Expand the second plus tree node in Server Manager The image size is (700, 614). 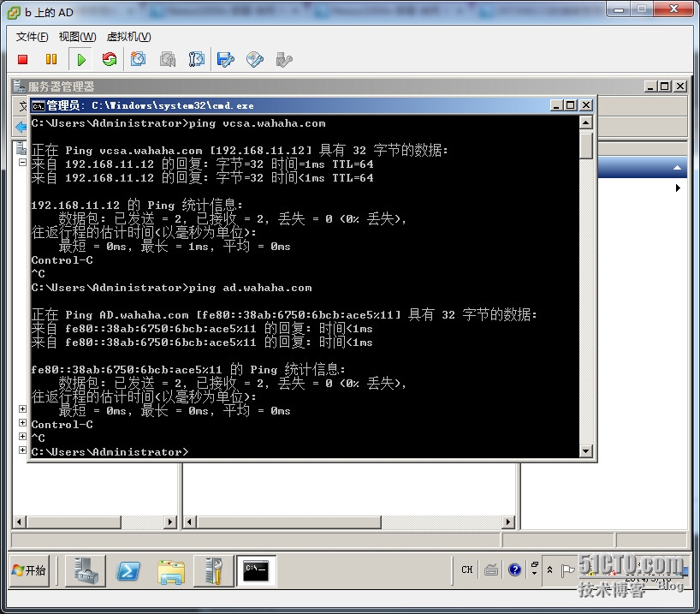point(22,423)
